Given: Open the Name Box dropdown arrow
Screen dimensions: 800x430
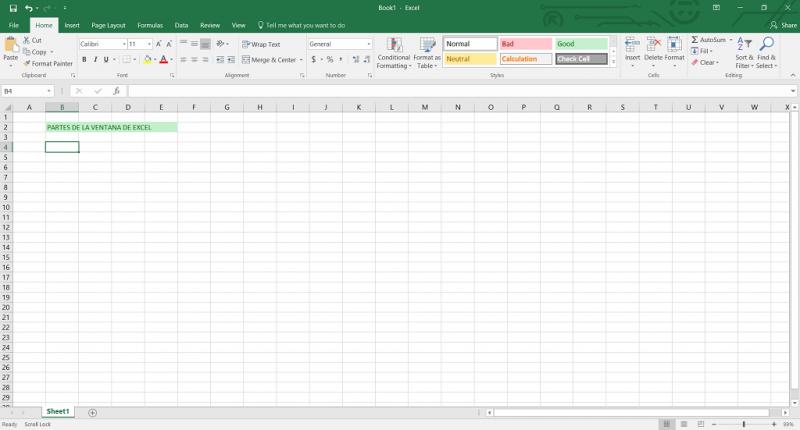Looking at the screenshot, I should pyautogui.click(x=49, y=91).
